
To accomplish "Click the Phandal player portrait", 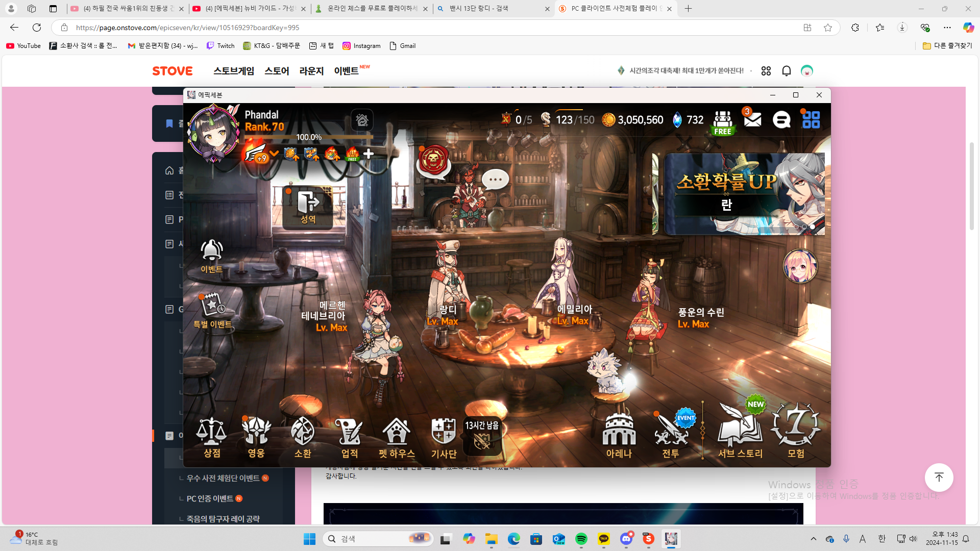I will pos(213,134).
